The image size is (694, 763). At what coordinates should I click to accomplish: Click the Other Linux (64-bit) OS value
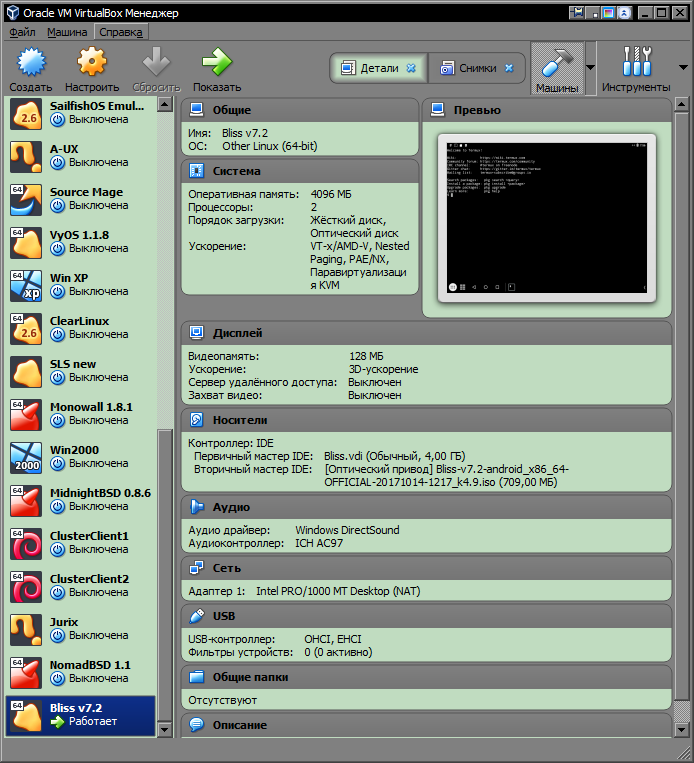pos(270,146)
